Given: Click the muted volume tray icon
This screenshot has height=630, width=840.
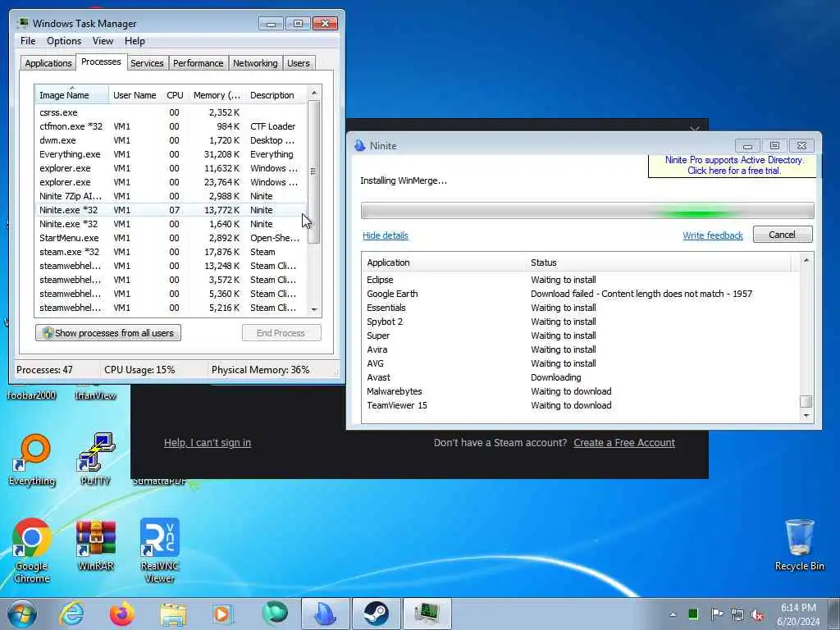Looking at the screenshot, I should [757, 614].
